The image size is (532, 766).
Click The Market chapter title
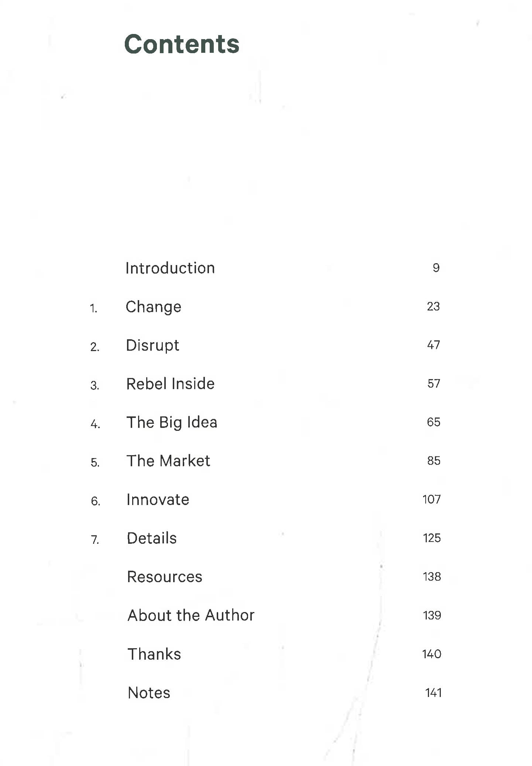(x=168, y=461)
